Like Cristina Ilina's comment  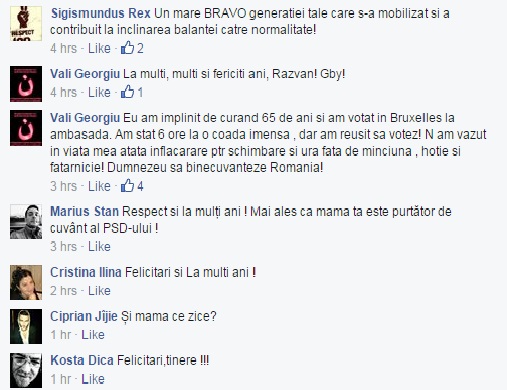coord(99,291)
